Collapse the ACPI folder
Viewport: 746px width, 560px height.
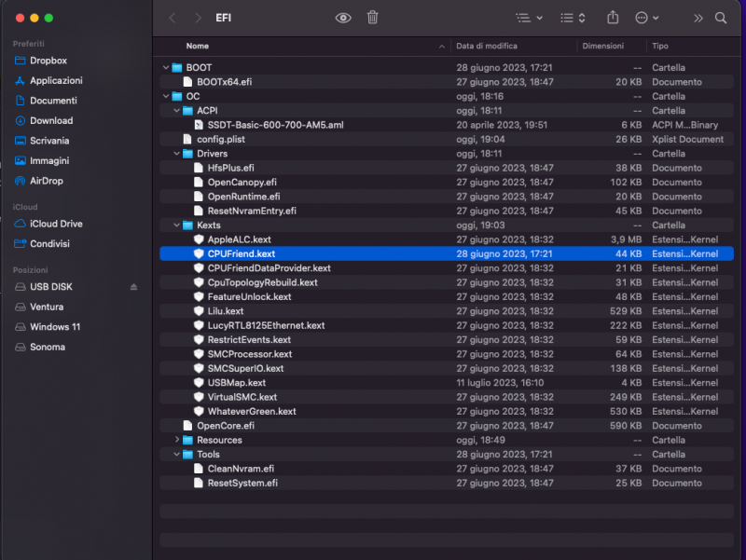[176, 110]
